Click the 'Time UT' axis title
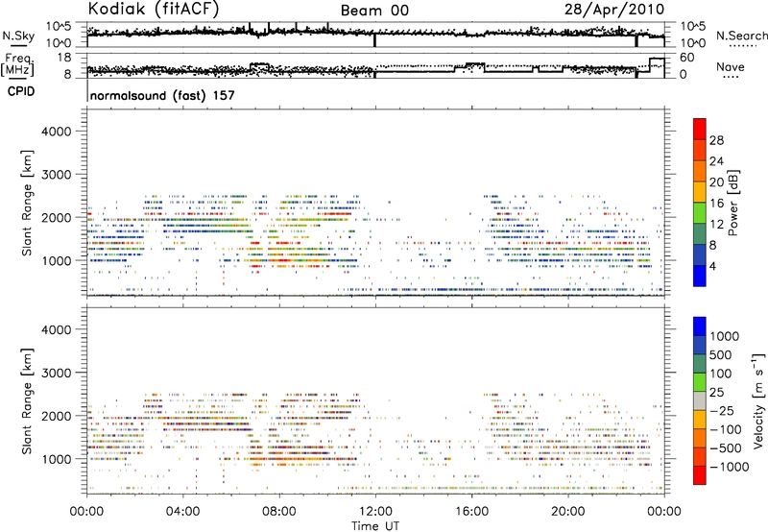768x532 pixels. pos(375,526)
